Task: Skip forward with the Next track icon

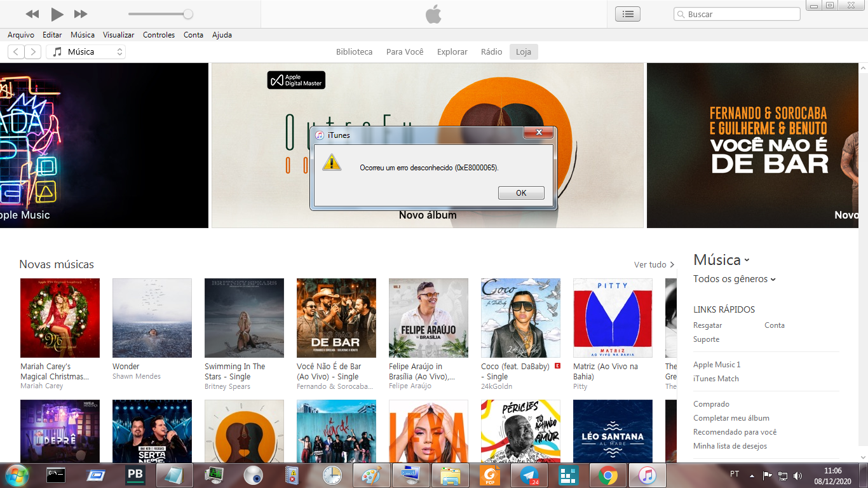Action: pyautogui.click(x=81, y=14)
